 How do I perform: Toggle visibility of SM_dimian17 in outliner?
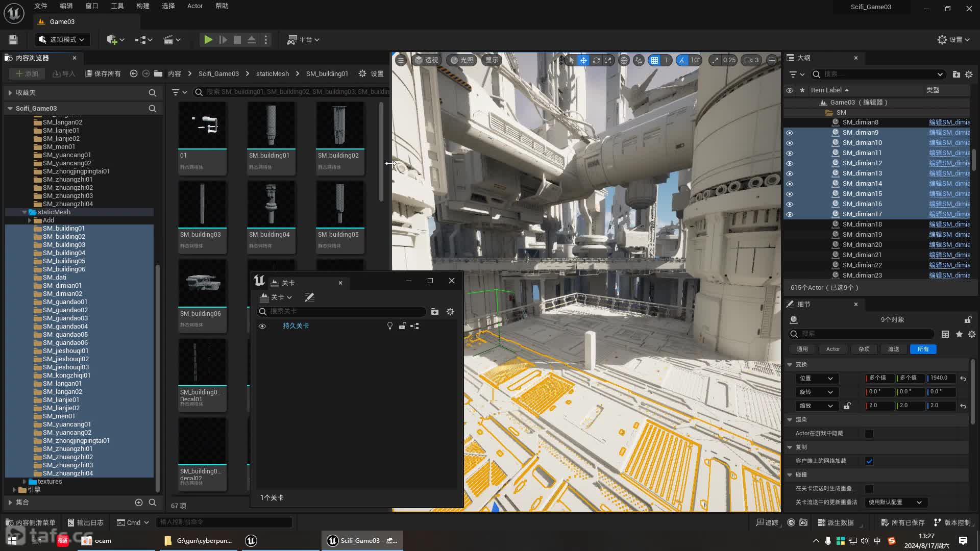(790, 214)
